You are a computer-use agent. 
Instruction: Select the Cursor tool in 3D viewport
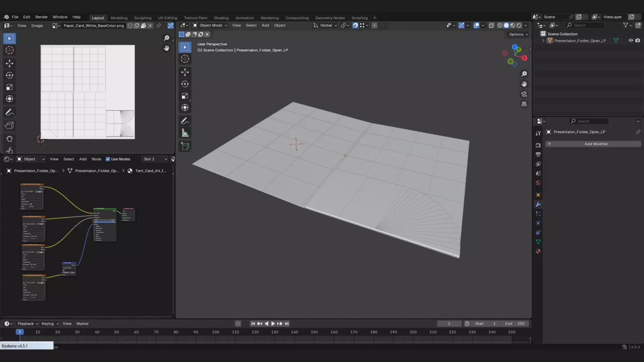[185, 59]
